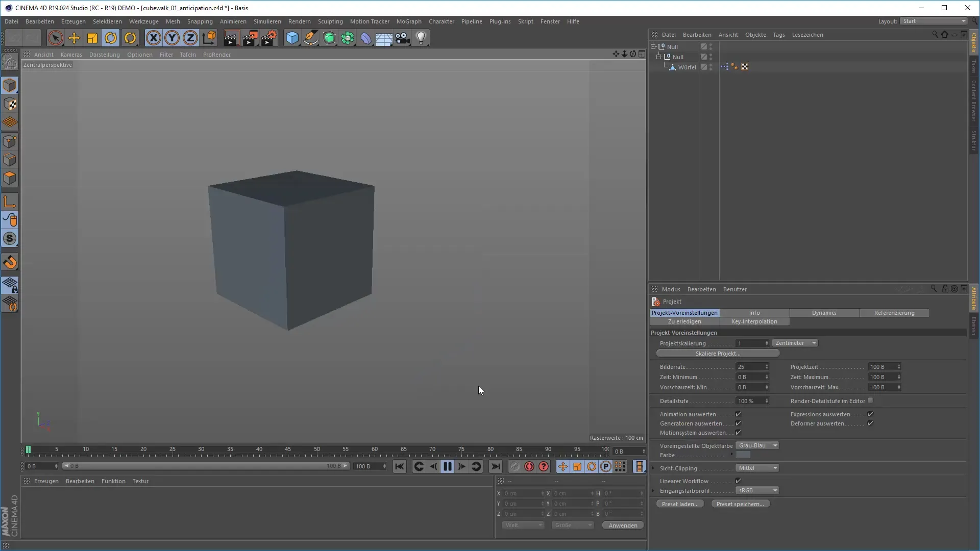The width and height of the screenshot is (980, 551).
Task: Add a floor environment object
Action: pos(384,38)
